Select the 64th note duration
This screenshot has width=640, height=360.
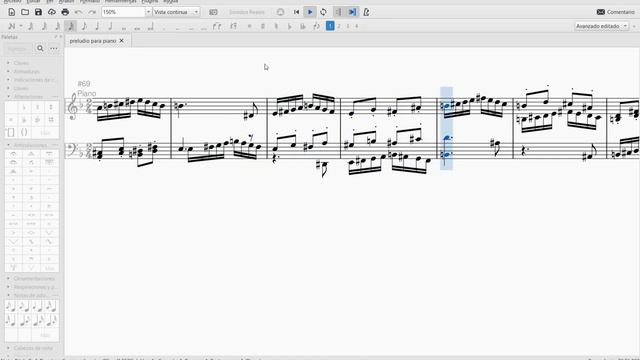click(44, 26)
